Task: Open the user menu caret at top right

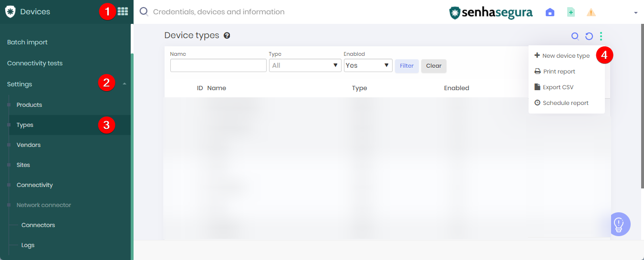Action: click(635, 13)
